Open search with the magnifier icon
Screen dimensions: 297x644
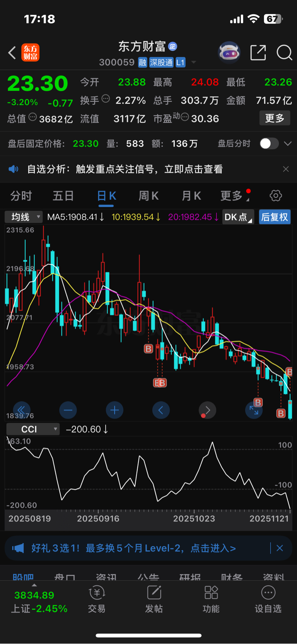pyautogui.click(x=284, y=53)
